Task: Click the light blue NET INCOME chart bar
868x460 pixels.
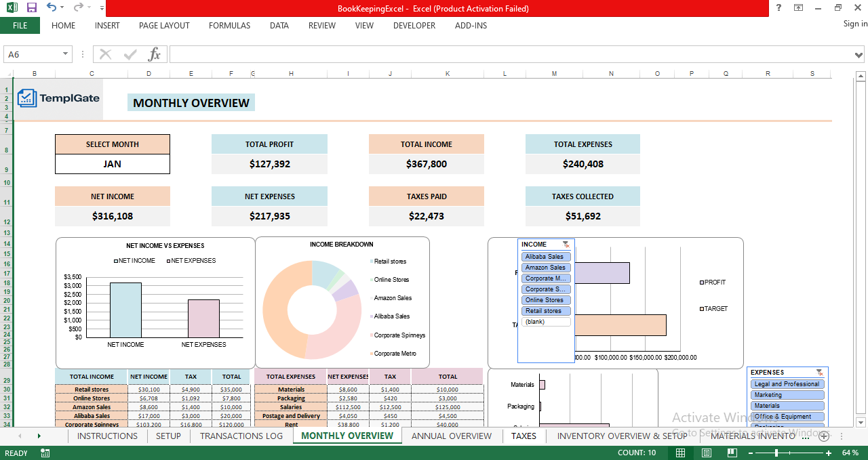Action: coord(125,310)
